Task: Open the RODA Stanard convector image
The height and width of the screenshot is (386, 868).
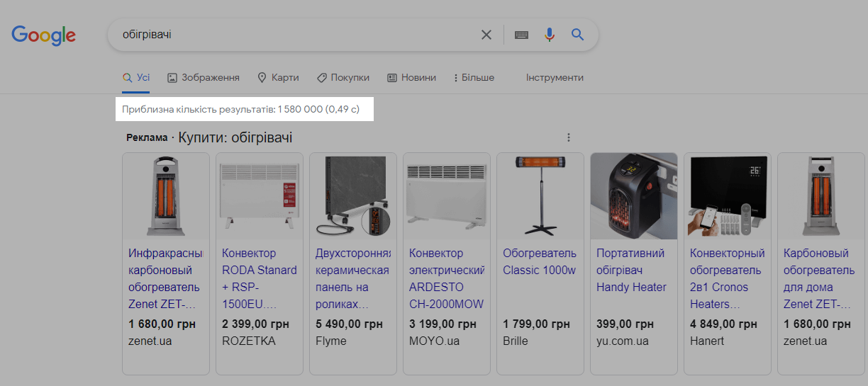Action: (260, 195)
